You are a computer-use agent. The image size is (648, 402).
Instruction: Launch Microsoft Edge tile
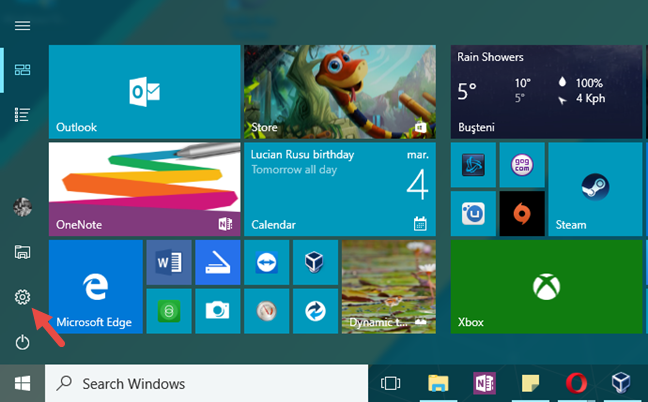tap(95, 286)
